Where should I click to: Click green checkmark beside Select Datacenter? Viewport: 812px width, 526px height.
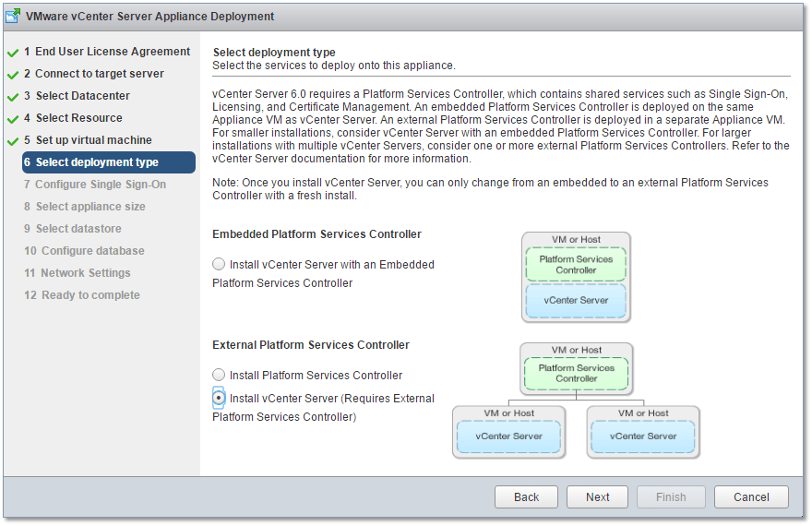[x=13, y=97]
